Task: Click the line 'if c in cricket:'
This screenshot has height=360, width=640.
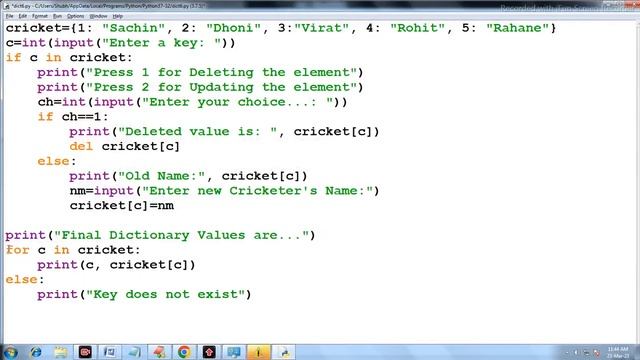Action: click(69, 58)
